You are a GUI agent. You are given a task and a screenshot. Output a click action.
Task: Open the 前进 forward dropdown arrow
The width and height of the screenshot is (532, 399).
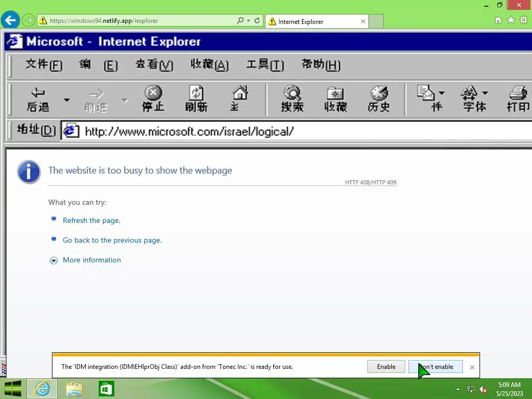pos(125,100)
